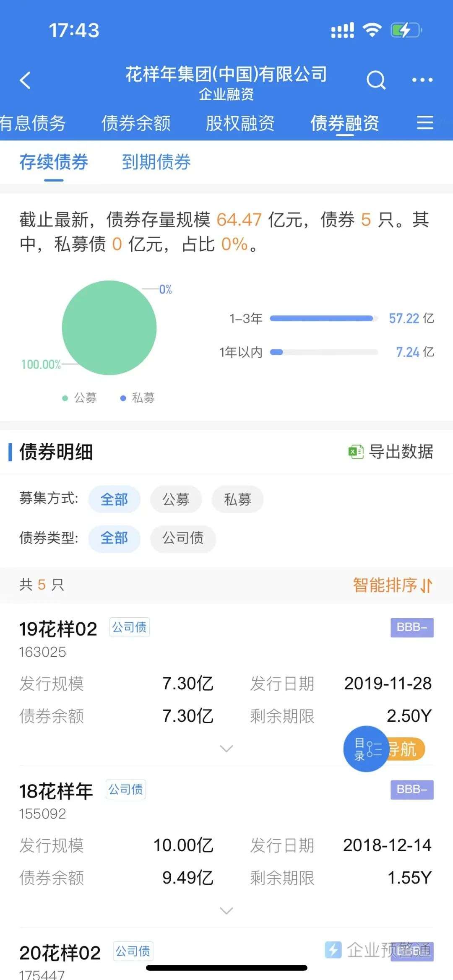Viewport: 453px width, 980px height.
Task: Select 全部 for 募集方式 filter
Action: coord(114,499)
